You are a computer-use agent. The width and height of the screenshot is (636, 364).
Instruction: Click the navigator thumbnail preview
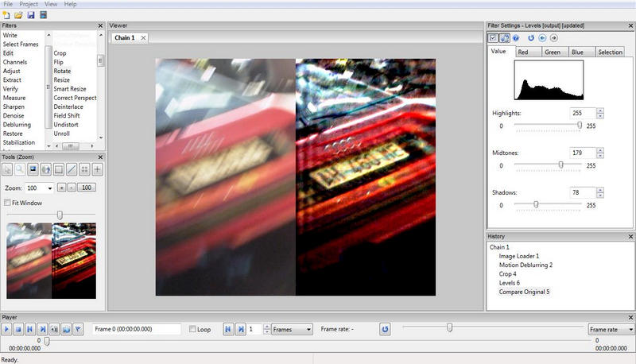coord(52,261)
